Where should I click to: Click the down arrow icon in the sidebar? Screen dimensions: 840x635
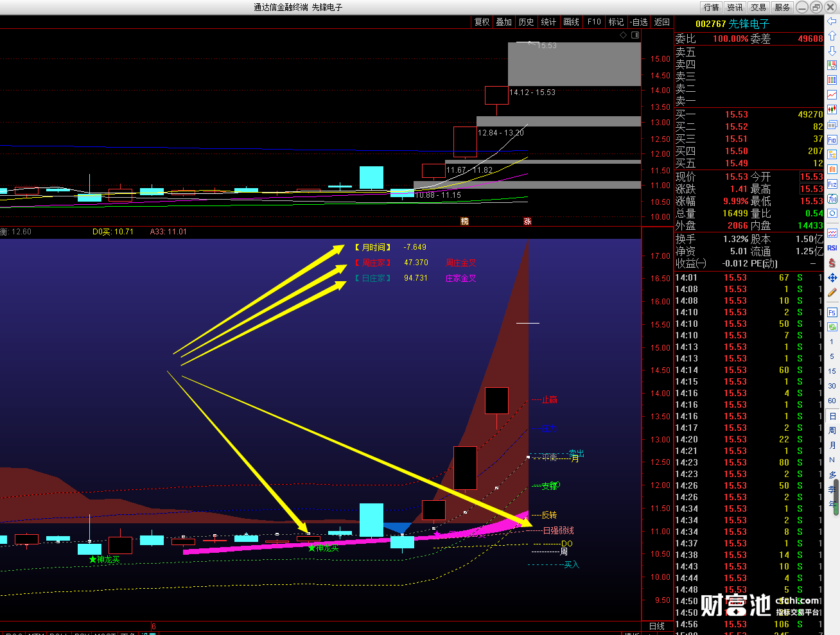832,51
